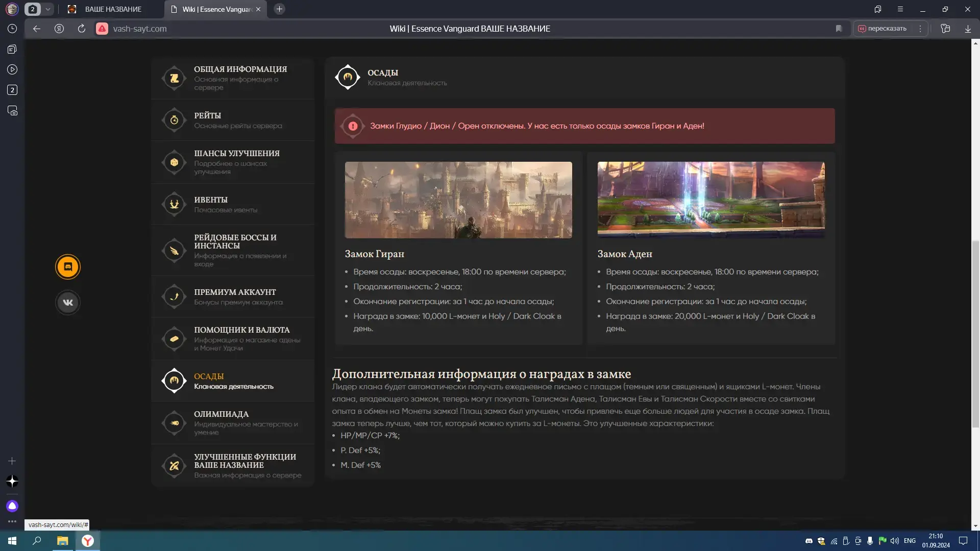Expand the tab group dropdown chevron
The width and height of the screenshot is (980, 551).
click(48, 9)
